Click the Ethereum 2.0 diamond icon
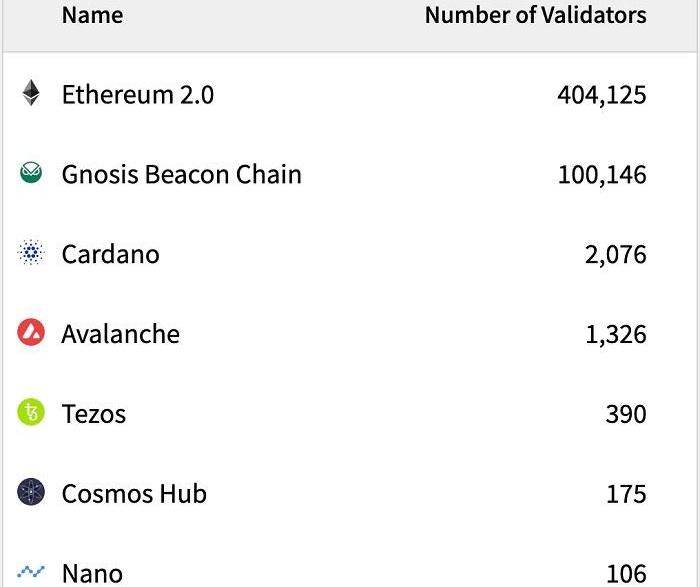Image resolution: width=700 pixels, height=587 pixels. pos(32,94)
